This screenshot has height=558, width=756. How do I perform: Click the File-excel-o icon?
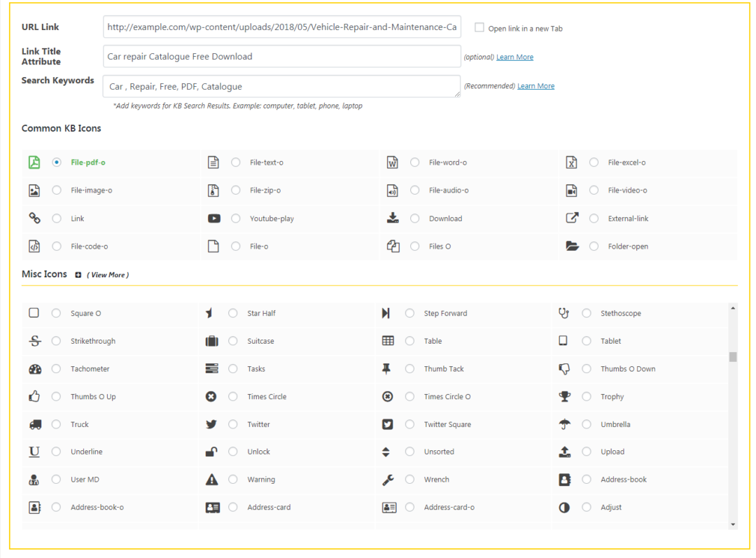pos(571,162)
